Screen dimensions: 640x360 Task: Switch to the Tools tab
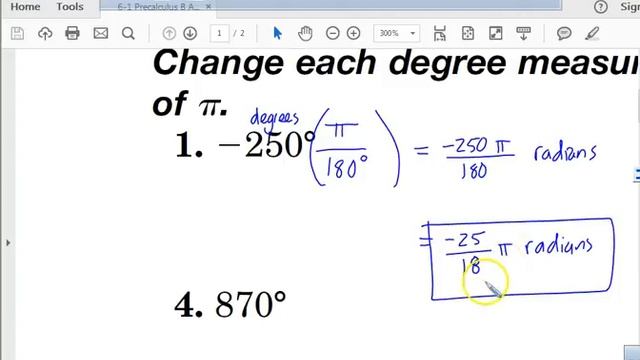click(x=70, y=7)
